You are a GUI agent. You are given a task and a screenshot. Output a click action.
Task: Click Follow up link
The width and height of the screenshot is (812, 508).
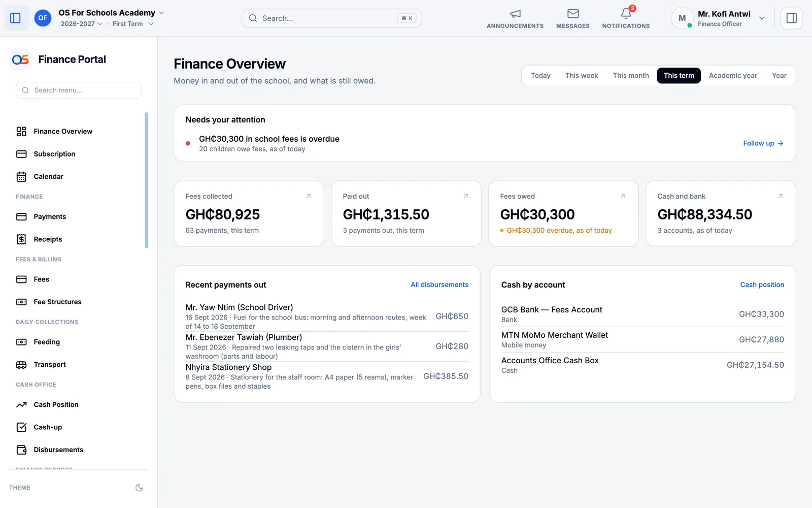point(763,143)
